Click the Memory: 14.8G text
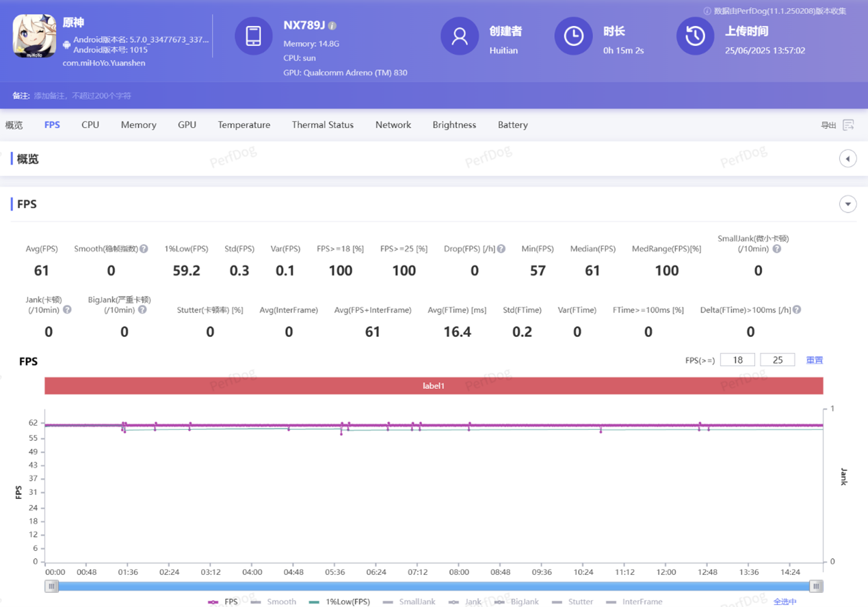 click(x=311, y=44)
